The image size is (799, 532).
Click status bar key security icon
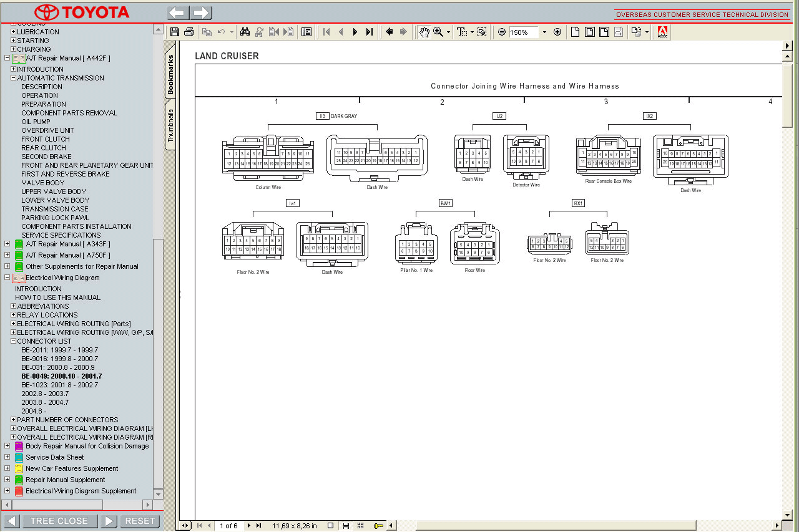coord(378,526)
